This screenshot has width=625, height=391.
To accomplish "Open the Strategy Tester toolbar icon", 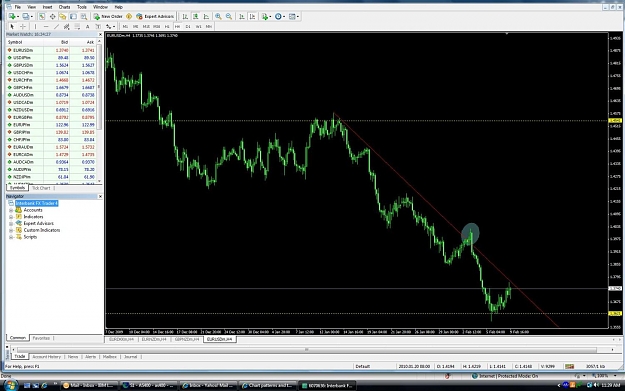I will coord(84,16).
